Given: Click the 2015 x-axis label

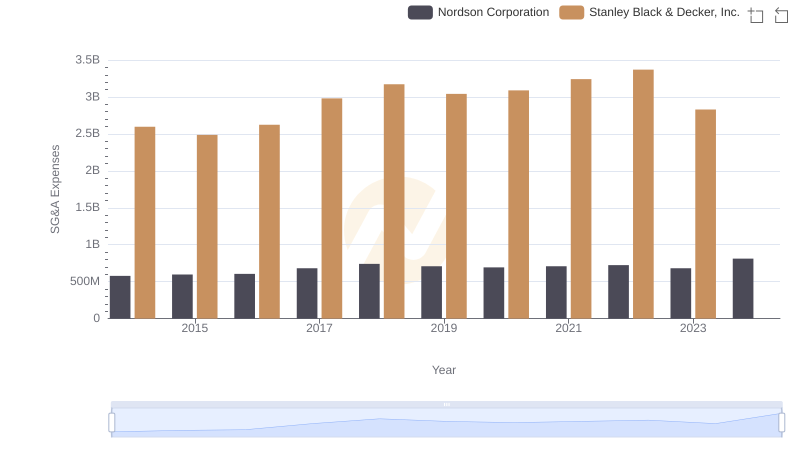Looking at the screenshot, I should 195,328.
